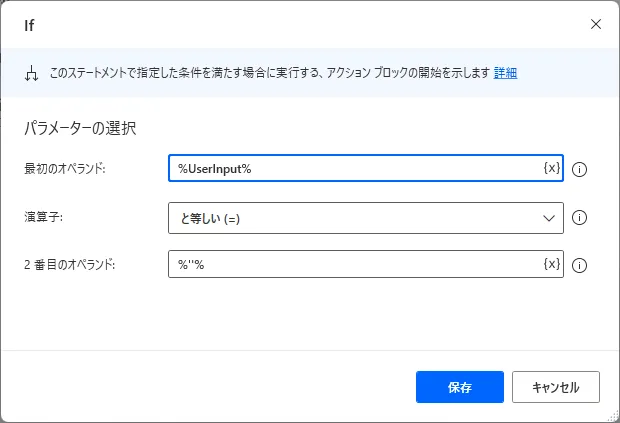Show info tooltip for 演算子
This screenshot has height=423, width=620.
pyautogui.click(x=579, y=217)
